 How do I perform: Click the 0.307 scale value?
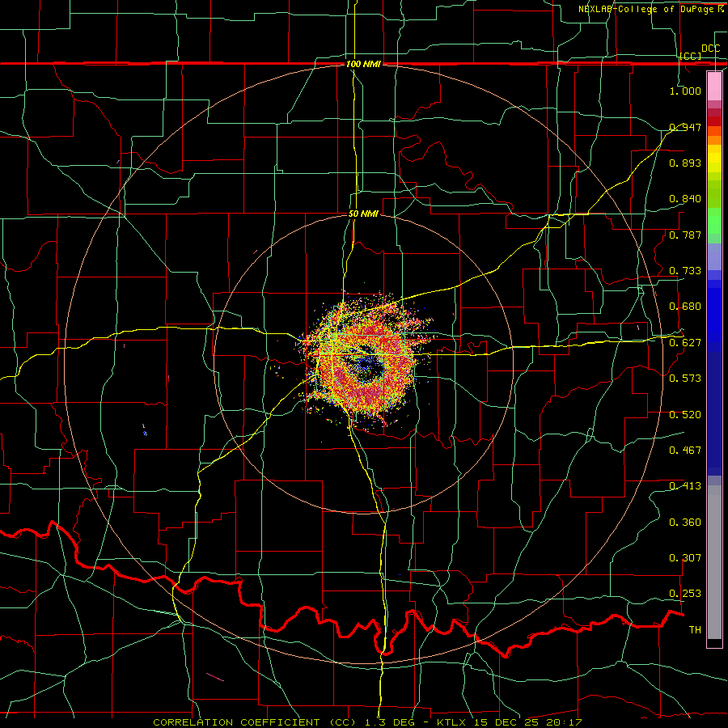click(x=685, y=558)
